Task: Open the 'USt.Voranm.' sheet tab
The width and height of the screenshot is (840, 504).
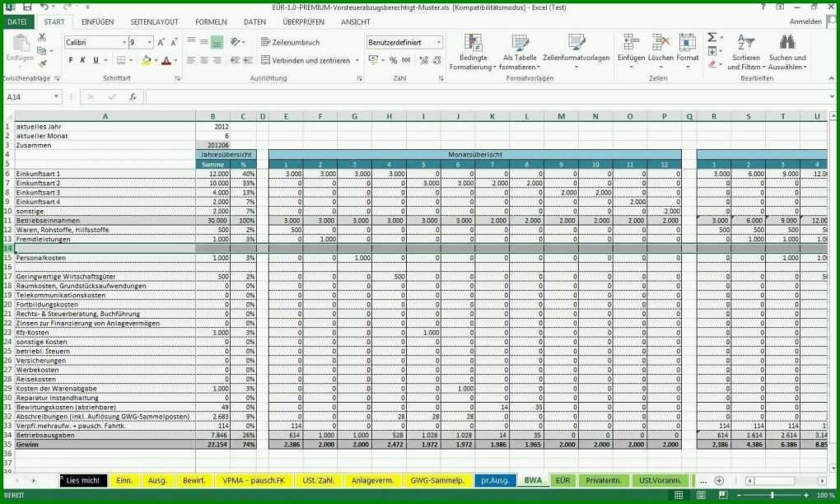Action: pyautogui.click(x=660, y=480)
